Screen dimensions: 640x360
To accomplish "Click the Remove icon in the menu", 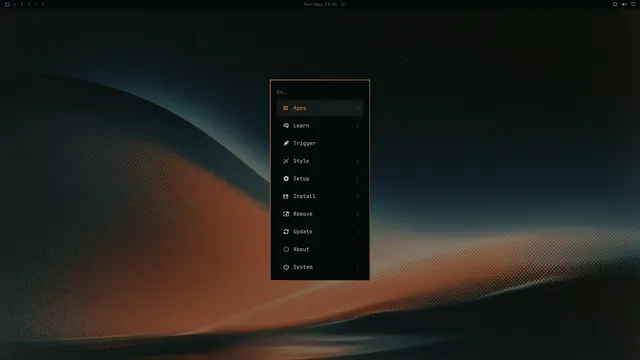I will (x=286, y=214).
